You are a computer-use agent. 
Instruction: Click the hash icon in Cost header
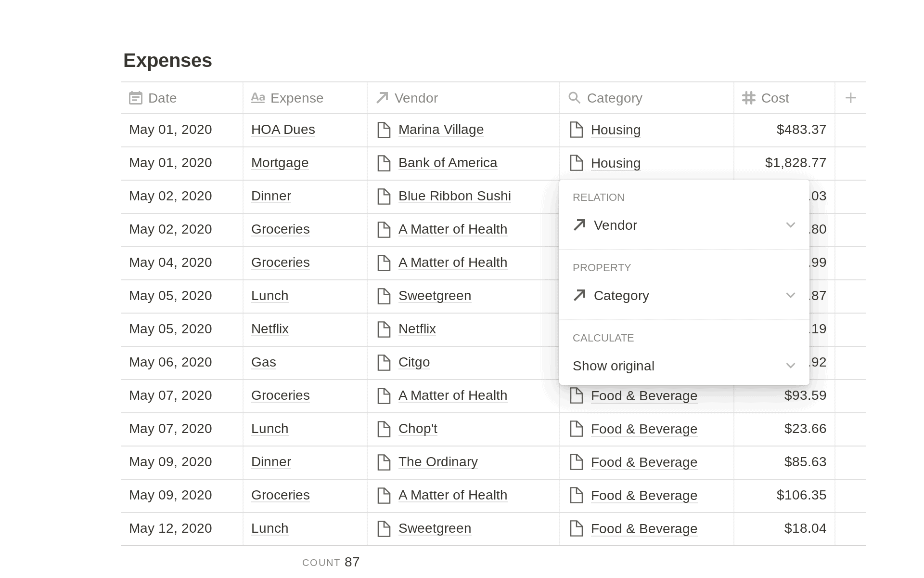[x=748, y=98]
